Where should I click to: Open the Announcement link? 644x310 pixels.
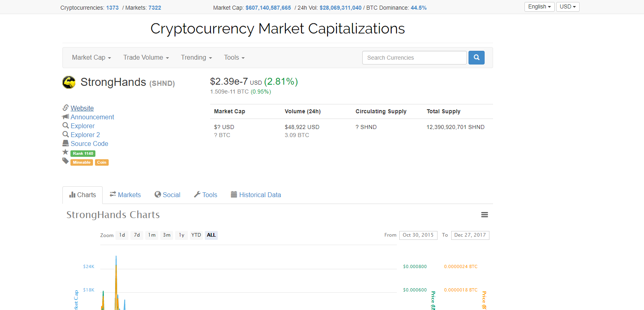pos(92,117)
